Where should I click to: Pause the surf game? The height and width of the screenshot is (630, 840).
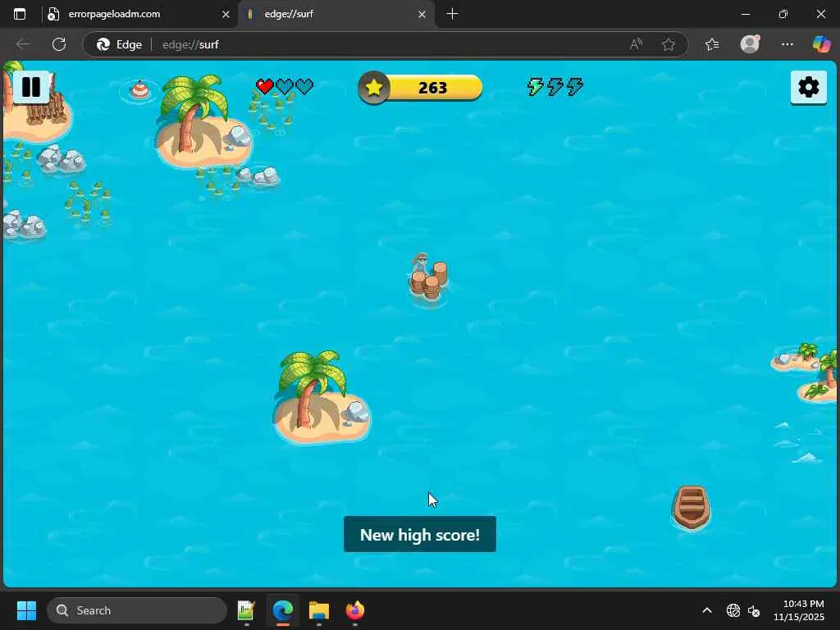coord(31,87)
